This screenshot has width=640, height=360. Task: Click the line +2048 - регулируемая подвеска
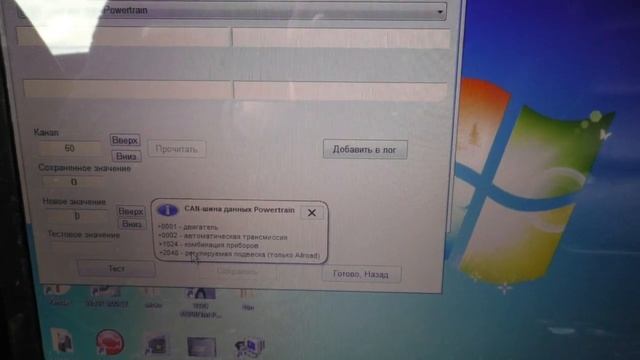pos(240,255)
